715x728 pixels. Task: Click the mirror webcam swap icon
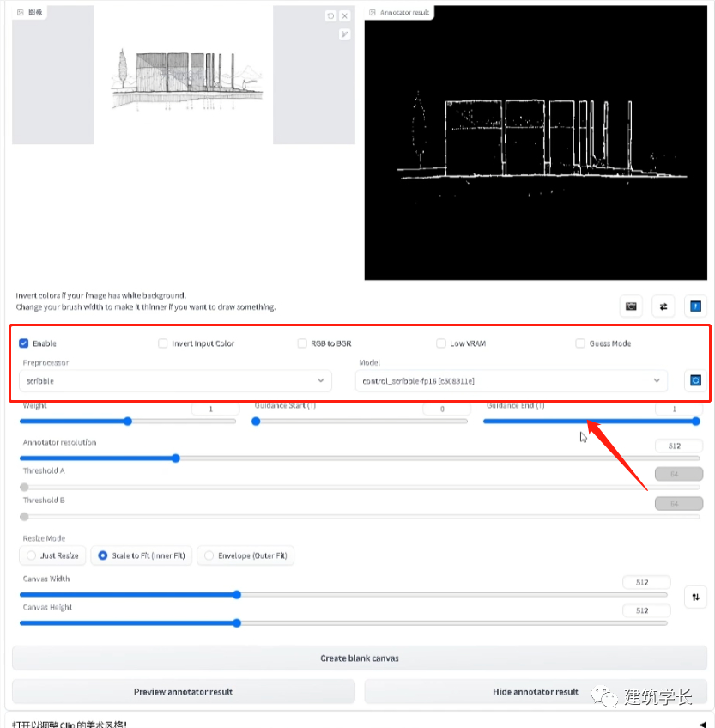point(664,306)
